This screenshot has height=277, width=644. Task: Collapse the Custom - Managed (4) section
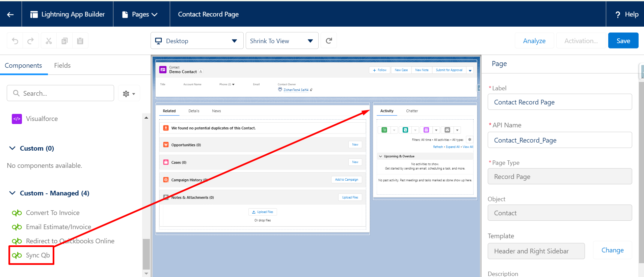pyautogui.click(x=12, y=193)
